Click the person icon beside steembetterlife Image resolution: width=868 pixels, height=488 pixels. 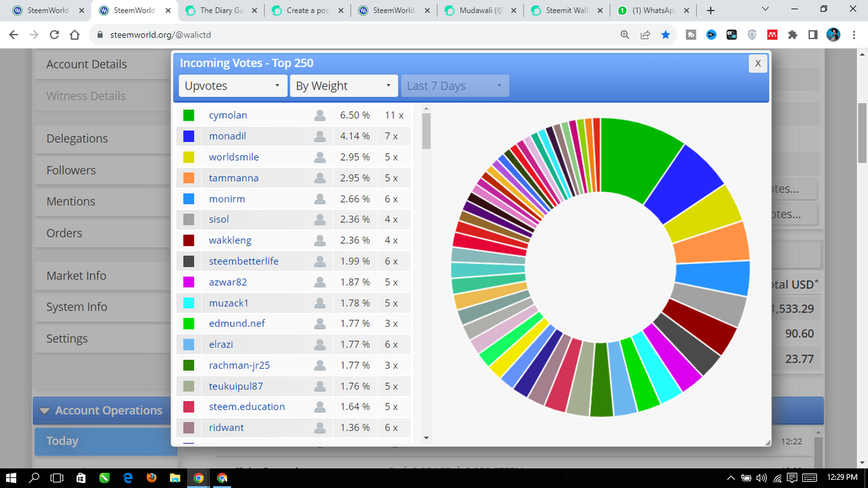[x=320, y=261]
